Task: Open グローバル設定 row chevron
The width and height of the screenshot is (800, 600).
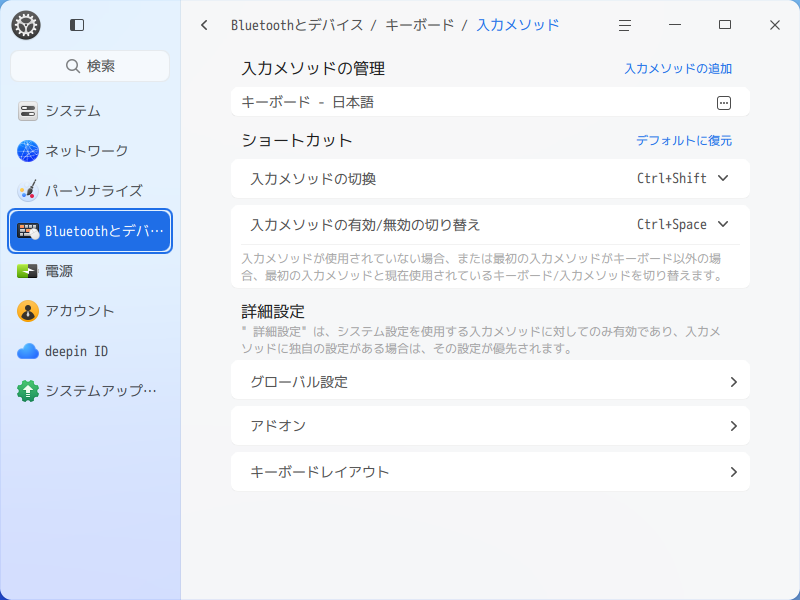Action: (734, 382)
